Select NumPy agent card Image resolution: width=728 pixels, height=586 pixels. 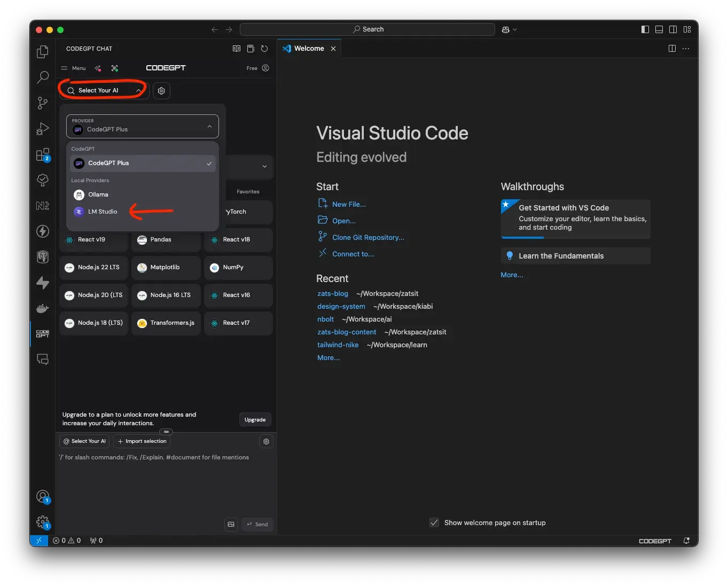tap(238, 268)
